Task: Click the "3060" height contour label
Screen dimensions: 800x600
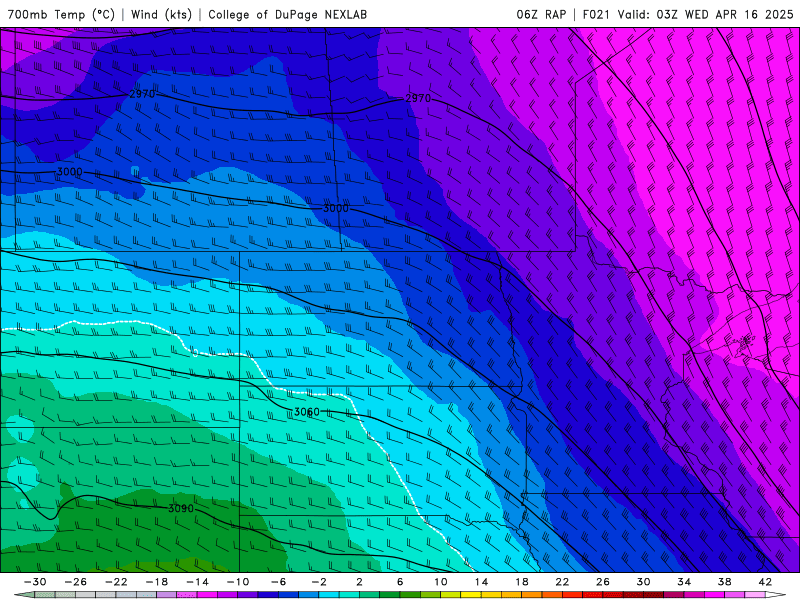Action: [x=307, y=412]
